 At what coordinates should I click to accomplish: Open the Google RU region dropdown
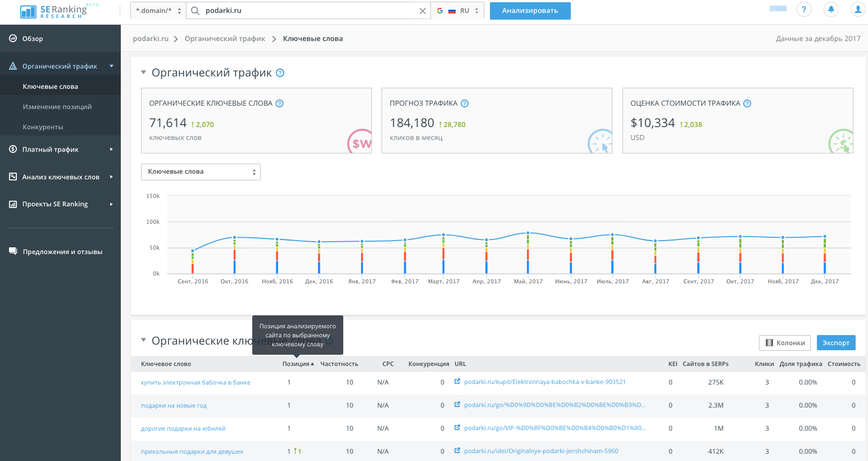pos(457,11)
